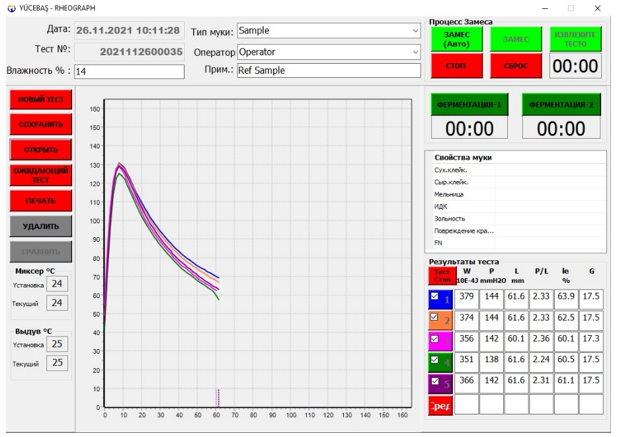Click L value 60.1 in test 3
This screenshot has height=437, width=618.
click(516, 341)
